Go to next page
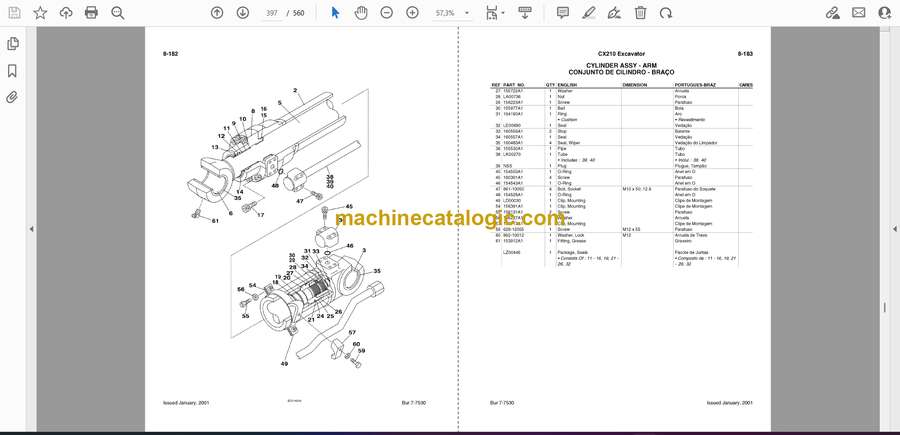Image resolution: width=900 pixels, height=435 pixels. tap(243, 13)
